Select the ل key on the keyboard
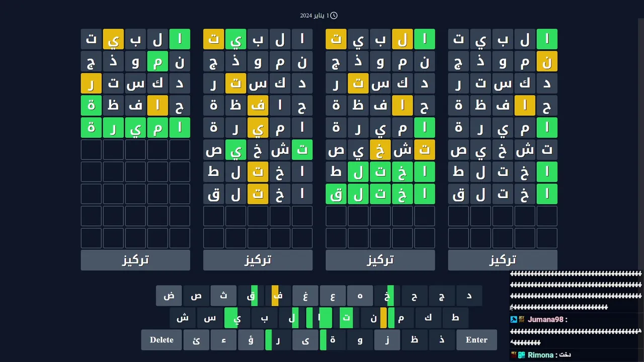This screenshot has height=362, width=644. 291,318
